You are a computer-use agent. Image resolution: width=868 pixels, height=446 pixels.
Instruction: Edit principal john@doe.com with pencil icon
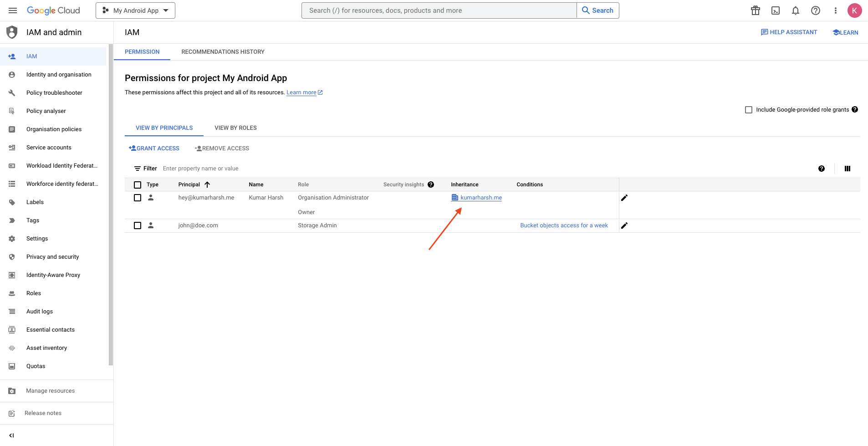(624, 226)
